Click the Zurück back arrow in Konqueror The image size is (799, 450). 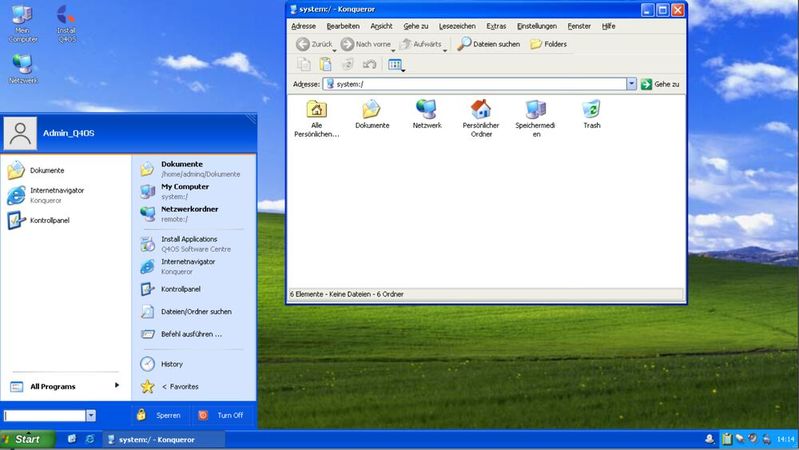(x=314, y=44)
